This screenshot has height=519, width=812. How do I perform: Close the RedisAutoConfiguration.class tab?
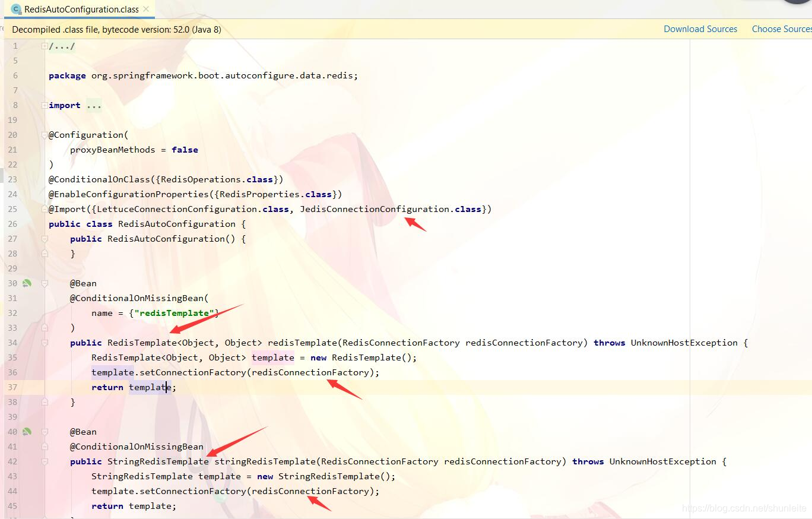point(146,9)
